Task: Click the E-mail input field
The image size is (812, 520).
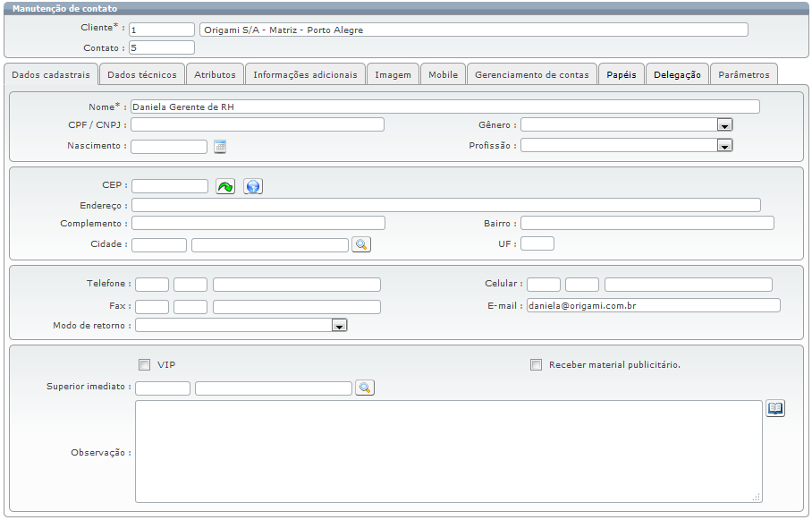Action: click(652, 305)
